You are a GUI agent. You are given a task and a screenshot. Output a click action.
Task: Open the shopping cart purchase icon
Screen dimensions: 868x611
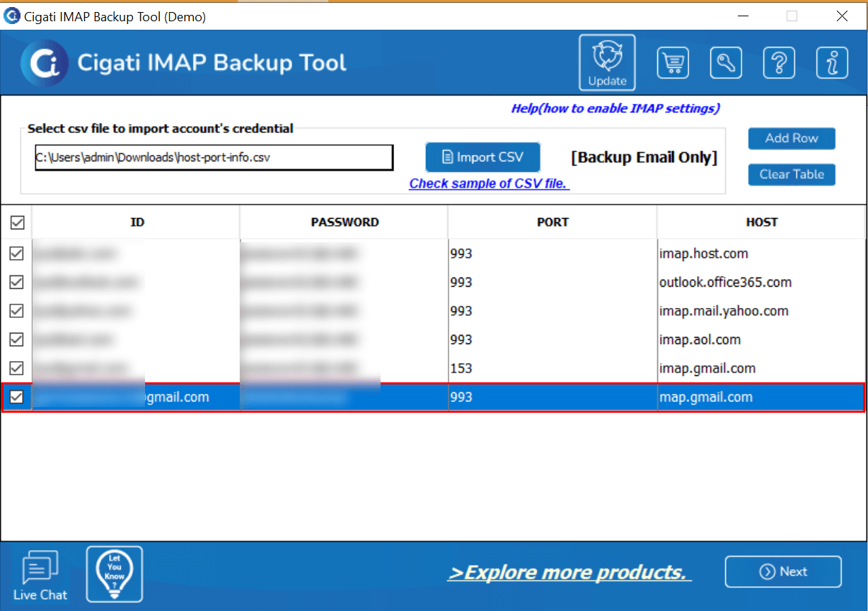tap(672, 63)
